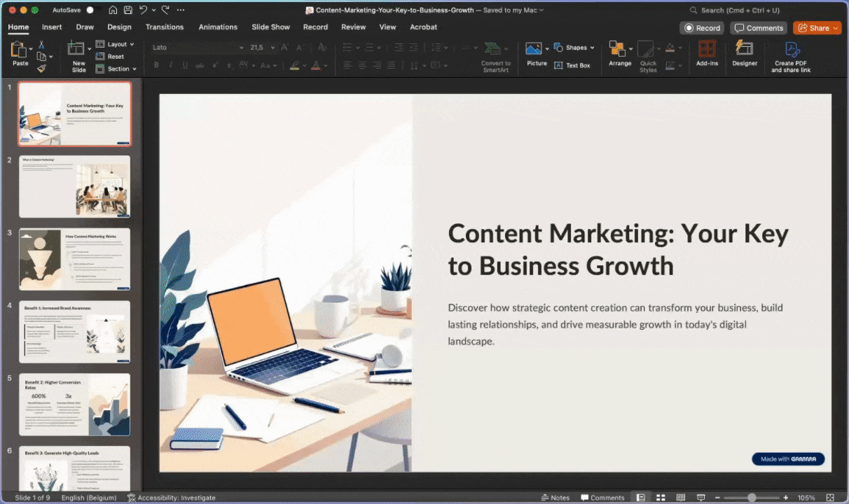This screenshot has width=849, height=504.
Task: Switch to Slide Sorter view
Action: pyautogui.click(x=661, y=497)
